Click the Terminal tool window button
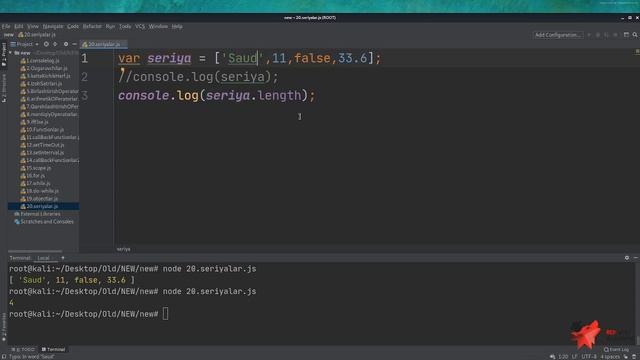The width and height of the screenshot is (640, 360). (53, 349)
